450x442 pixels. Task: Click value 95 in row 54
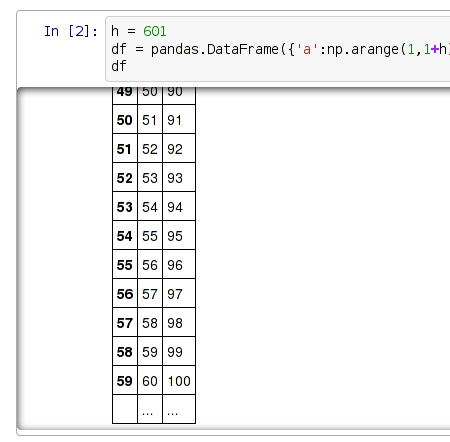(x=179, y=235)
